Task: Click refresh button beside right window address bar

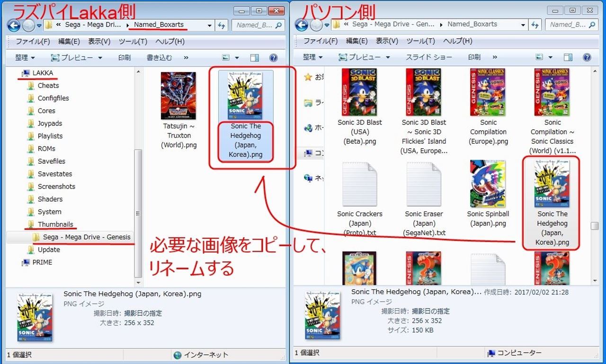Action: pos(535,25)
